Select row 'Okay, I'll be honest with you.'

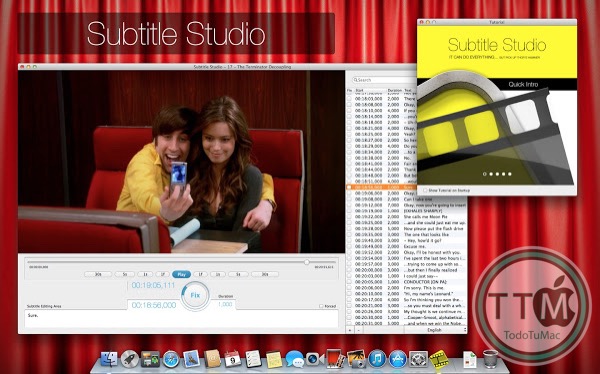[407, 252]
